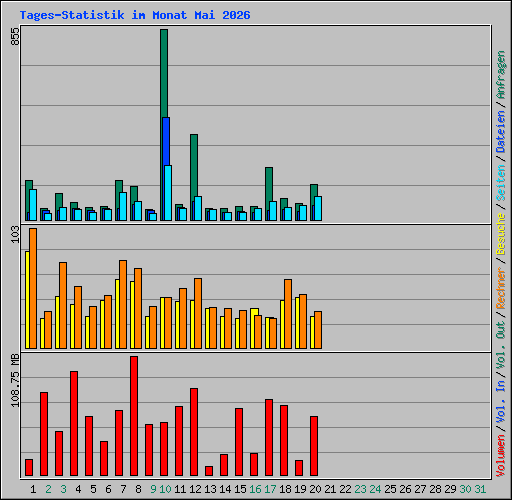Click the 855 axis maximum label
The image size is (512, 500).
click(15, 36)
